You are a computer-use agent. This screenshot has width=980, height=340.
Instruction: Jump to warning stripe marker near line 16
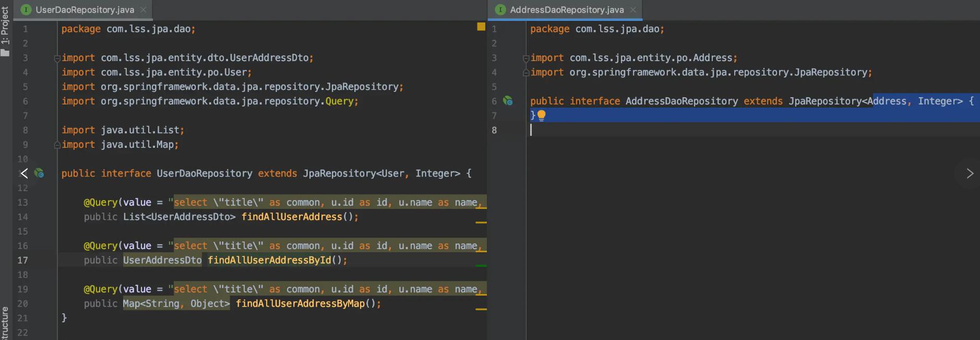[x=481, y=251]
